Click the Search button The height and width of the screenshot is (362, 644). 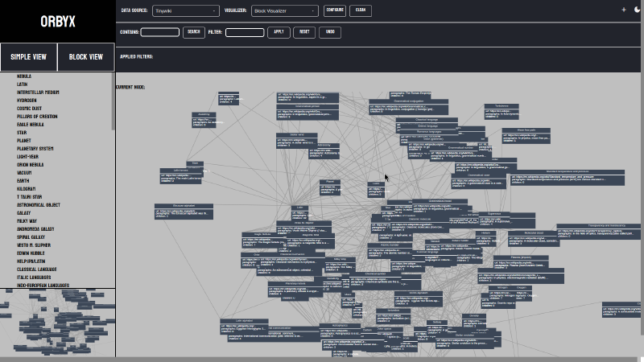point(194,32)
